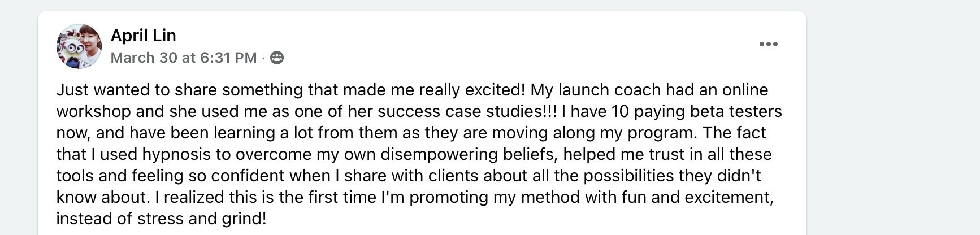Click 'success case studies!!!' text
The width and height of the screenshot is (980, 235).
(467, 111)
